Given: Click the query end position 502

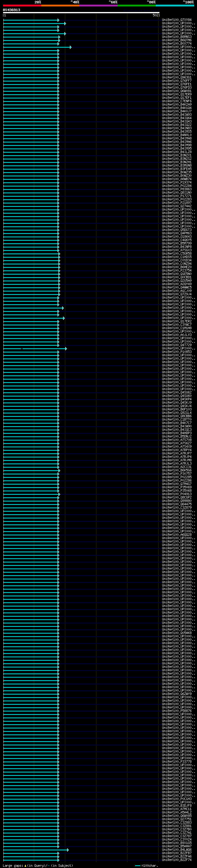Looking at the screenshot, I should pos(155,15).
